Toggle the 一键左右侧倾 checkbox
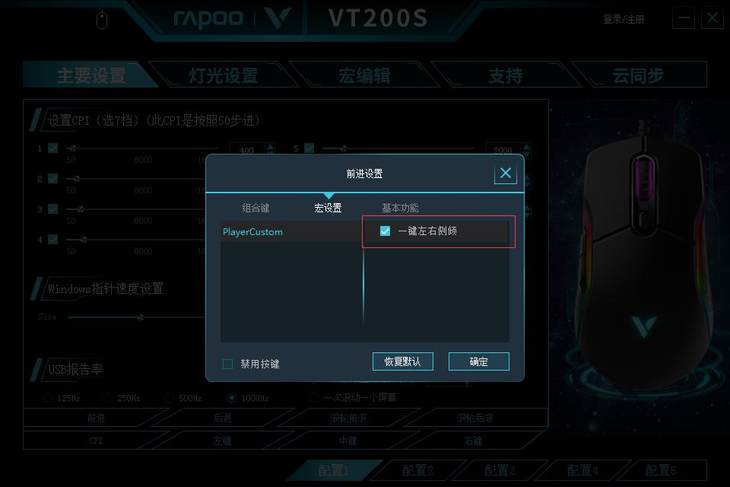 [x=385, y=231]
